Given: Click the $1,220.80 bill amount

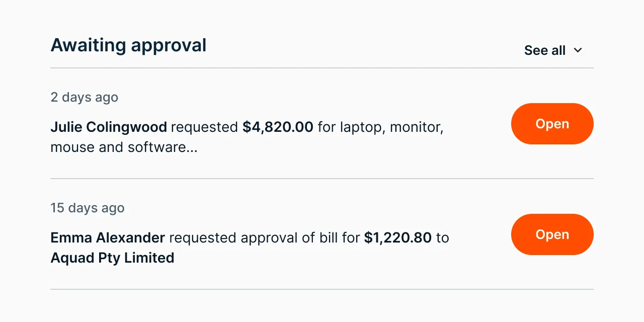Looking at the screenshot, I should click(397, 237).
